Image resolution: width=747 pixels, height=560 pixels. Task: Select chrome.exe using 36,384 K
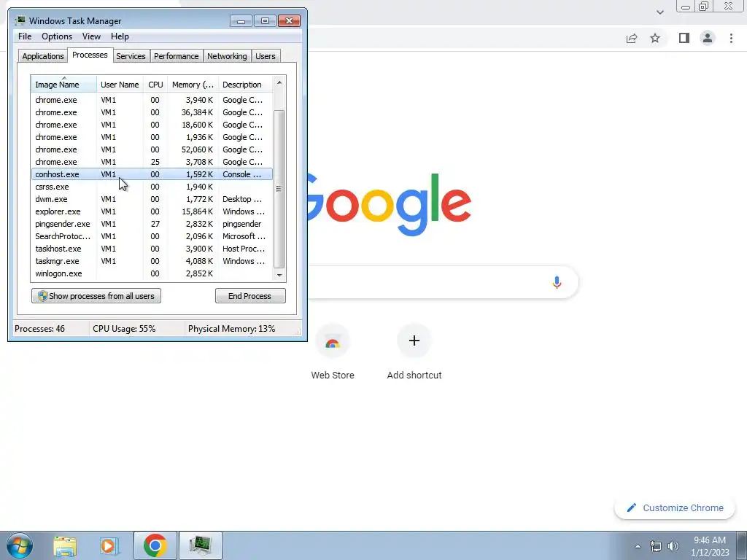pyautogui.click(x=152, y=112)
